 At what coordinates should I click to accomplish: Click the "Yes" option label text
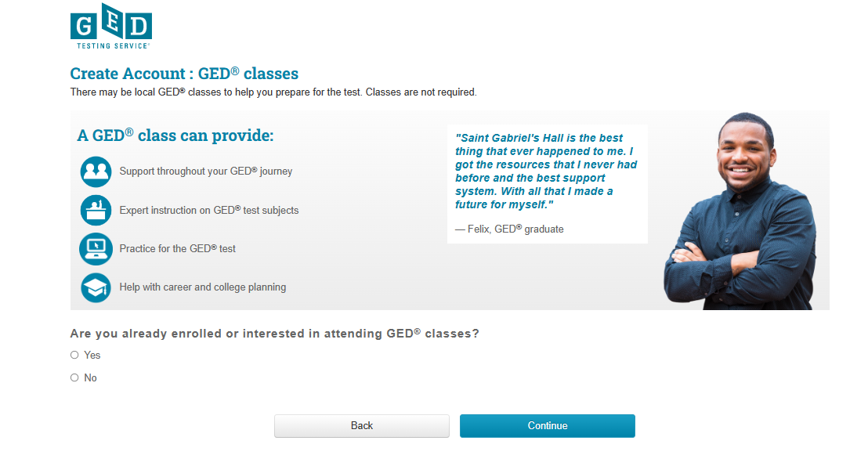[92, 355]
